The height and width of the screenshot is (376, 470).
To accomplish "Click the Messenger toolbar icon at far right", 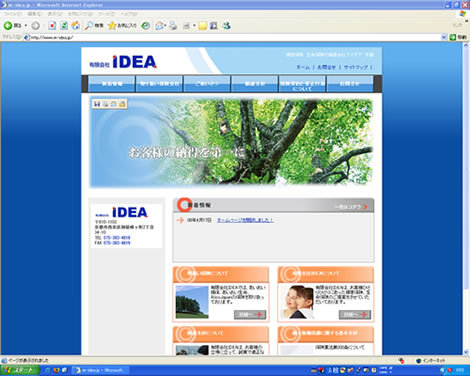I will [227, 26].
